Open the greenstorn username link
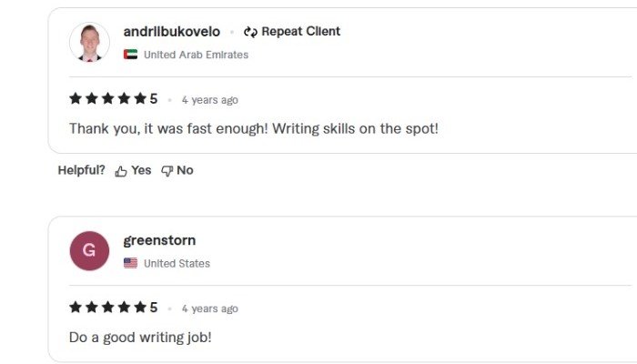 click(x=159, y=240)
